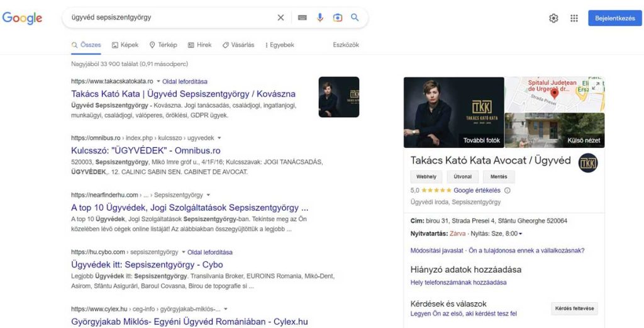Click Oldal lefordítása for takacskatokata.ro
644x328 pixels.
185,81
